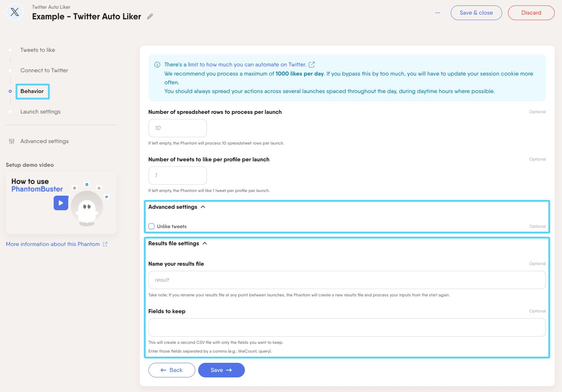Click the Results file settings header text
This screenshot has width=562, height=392.
174,243
